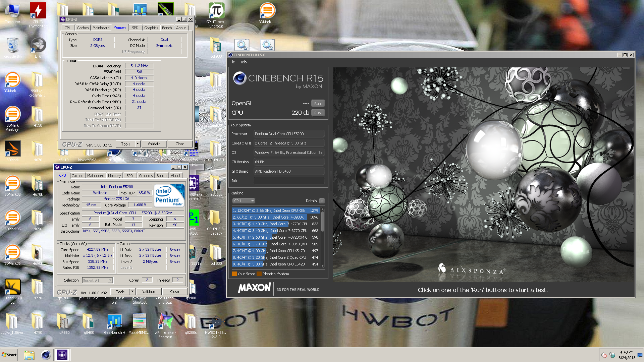The width and height of the screenshot is (644, 362).
Task: Open the Socket #1 selection dropdown
Action: click(x=98, y=280)
